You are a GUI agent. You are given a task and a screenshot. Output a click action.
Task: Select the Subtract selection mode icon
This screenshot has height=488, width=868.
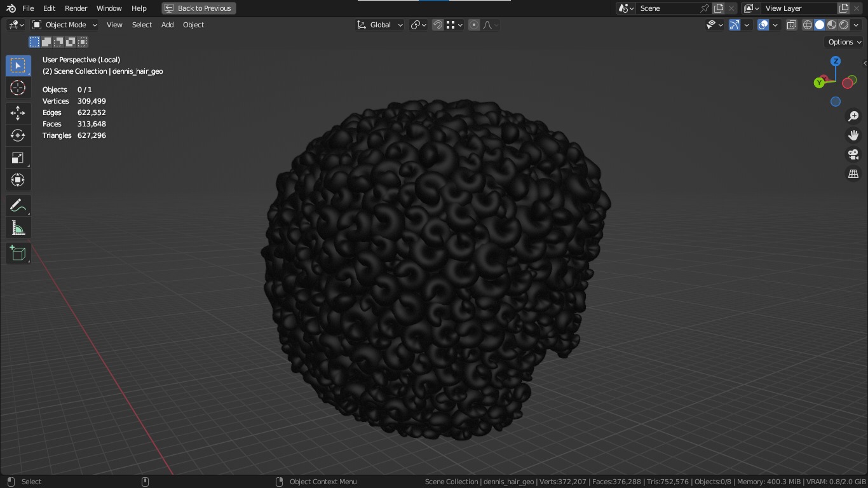(x=58, y=42)
